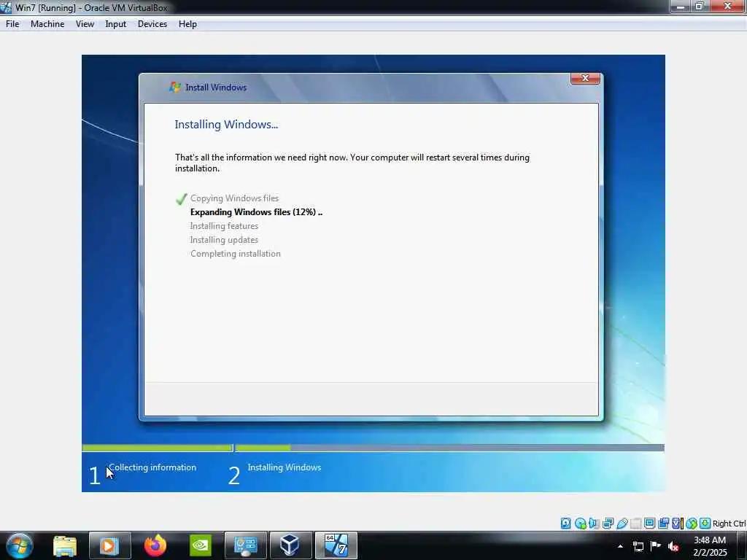This screenshot has width=747, height=560.
Task: Click the network tray icon
Action: pyautogui.click(x=638, y=546)
